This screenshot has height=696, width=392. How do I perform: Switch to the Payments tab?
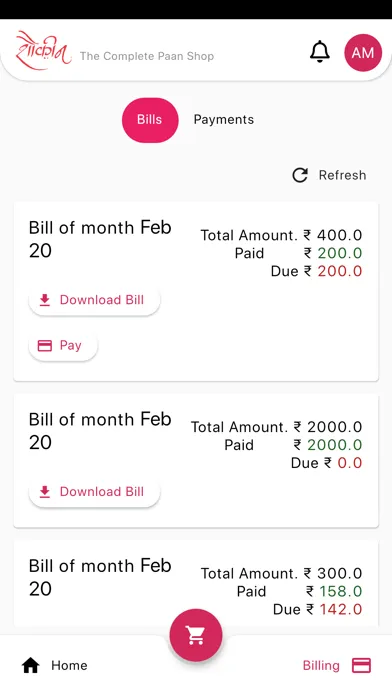224,119
